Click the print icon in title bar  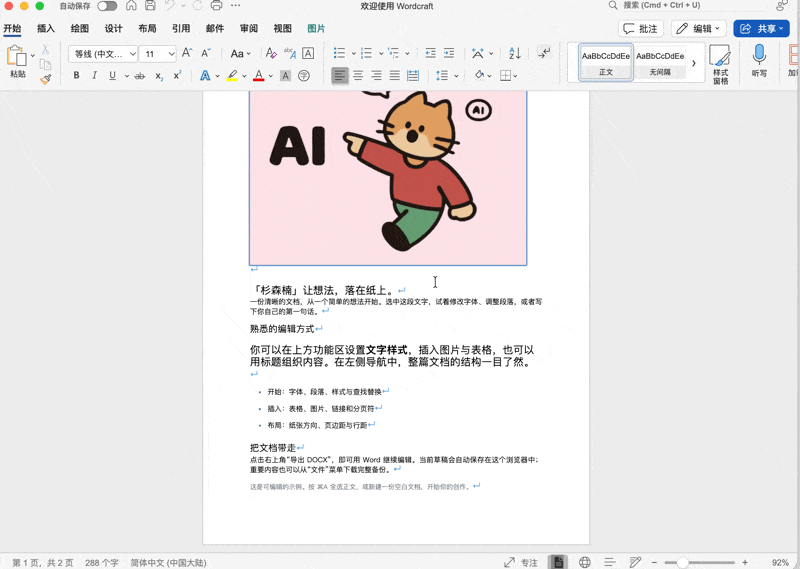(x=216, y=6)
